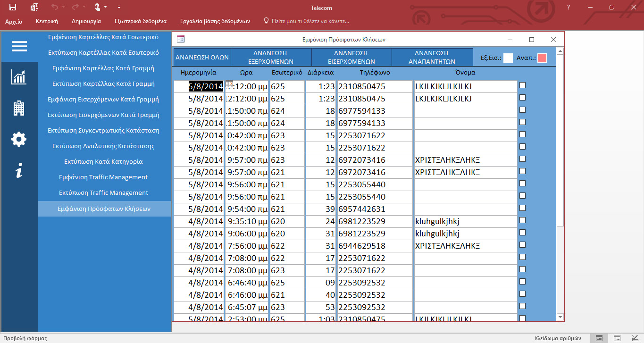Switch to Layout view from status bar
This screenshot has width=644, height=343.
pos(617,338)
